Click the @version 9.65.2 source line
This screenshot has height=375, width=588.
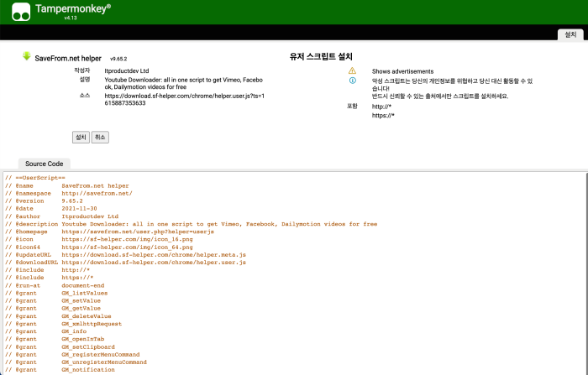pyautogui.click(x=44, y=201)
